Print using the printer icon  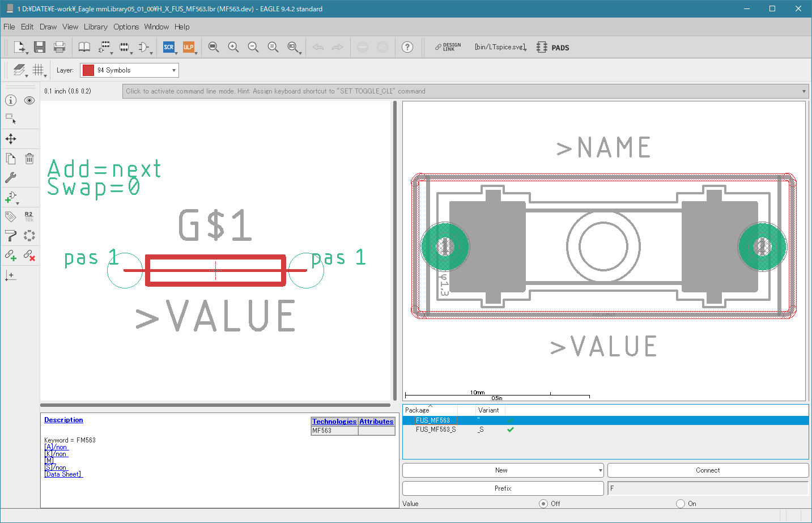tap(59, 47)
